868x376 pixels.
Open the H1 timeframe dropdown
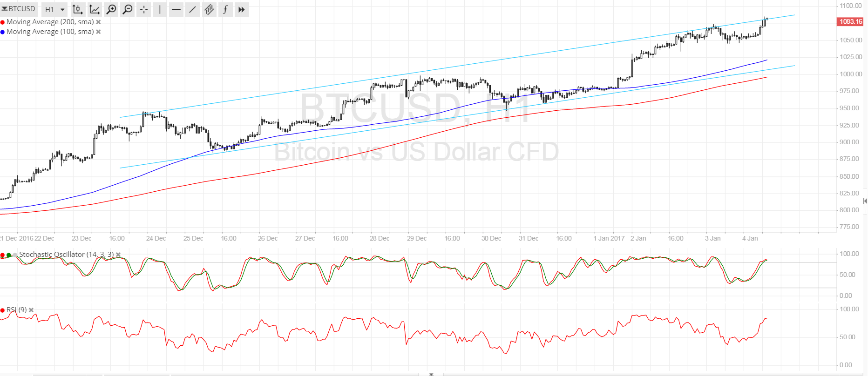(x=55, y=9)
